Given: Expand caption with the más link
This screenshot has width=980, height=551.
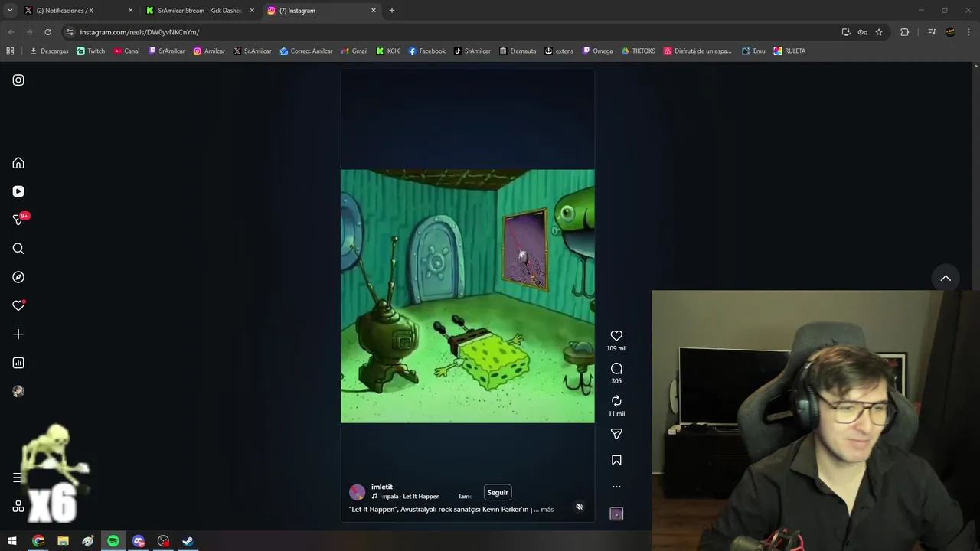Looking at the screenshot, I should [x=547, y=510].
